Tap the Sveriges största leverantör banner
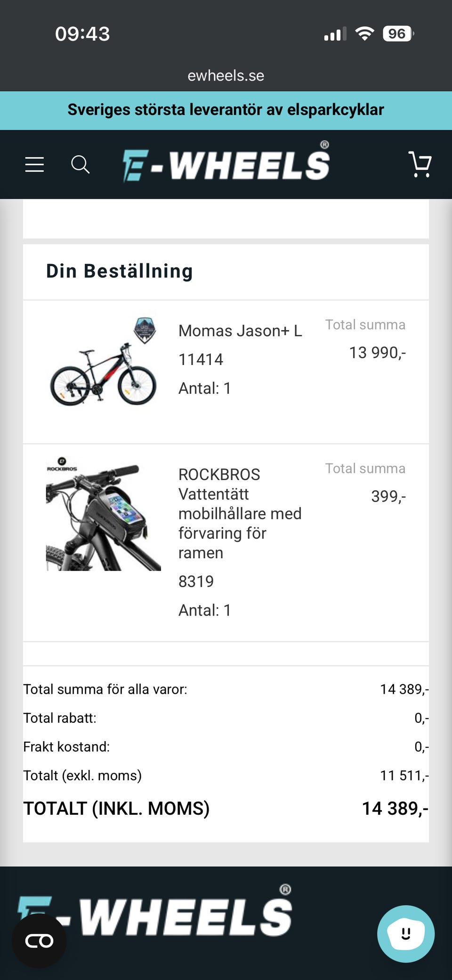Image resolution: width=452 pixels, height=980 pixels. pos(226,110)
